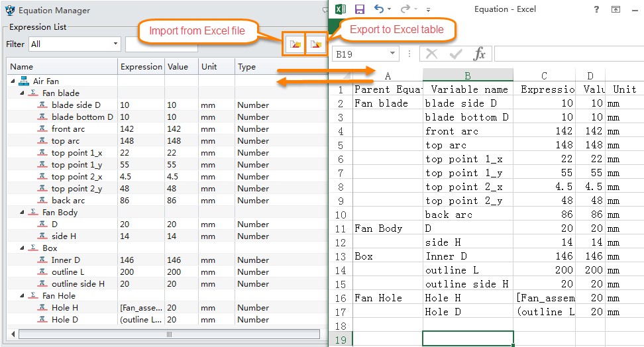Click the pi icon beside Hole H
644x347 pixels.
click(42, 307)
